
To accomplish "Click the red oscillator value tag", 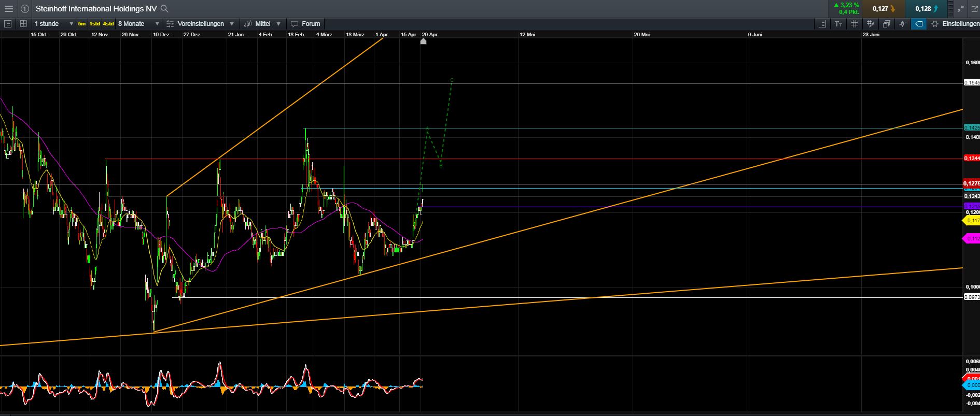I will pyautogui.click(x=971, y=378).
